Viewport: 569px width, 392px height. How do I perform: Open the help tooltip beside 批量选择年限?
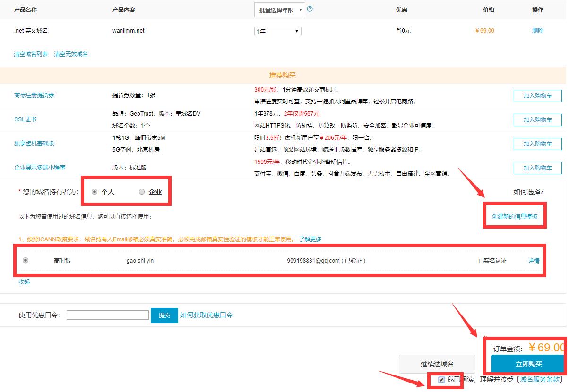(310, 9)
